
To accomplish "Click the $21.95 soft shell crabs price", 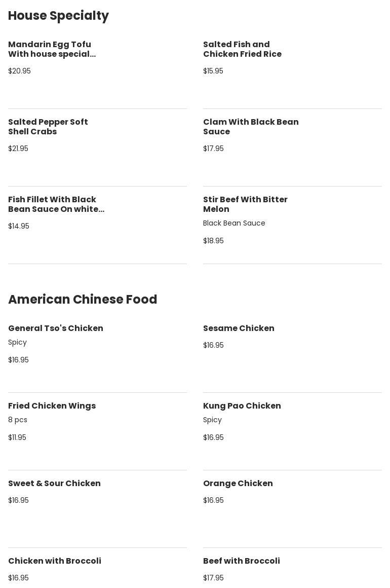I will pyautogui.click(x=18, y=149).
